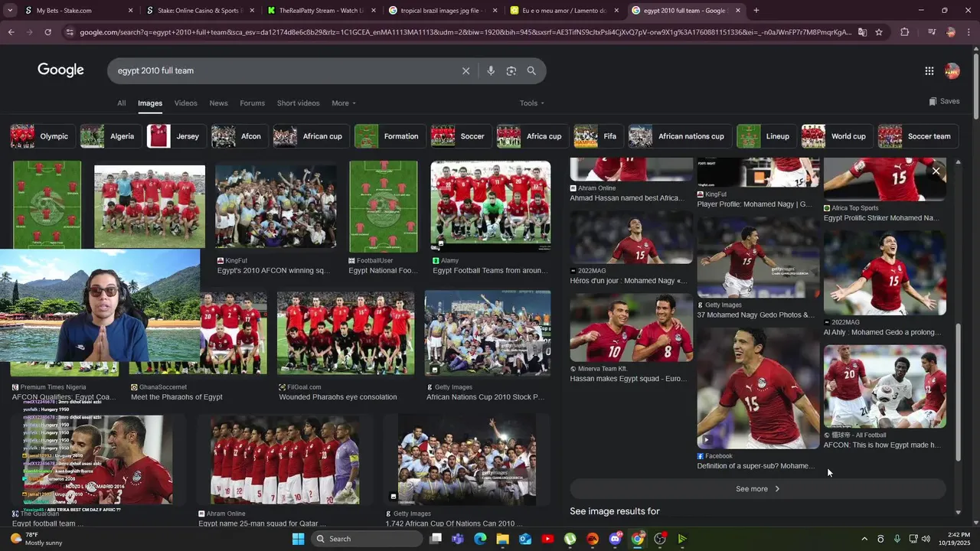Open All Football AFCON image result

(885, 386)
